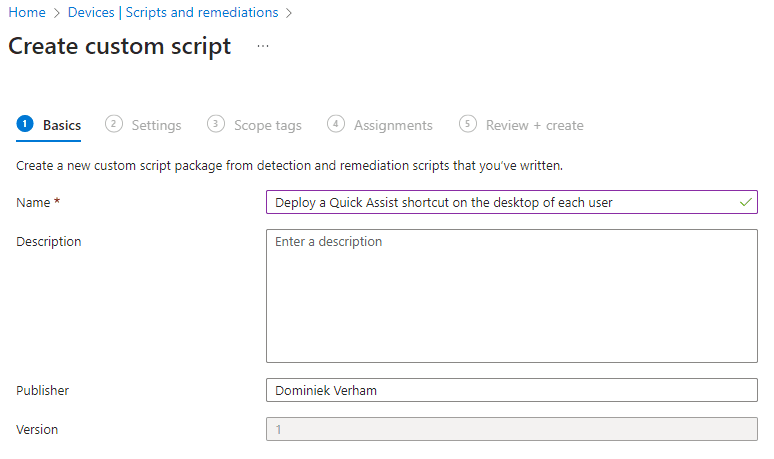Click the step 1 circle icon
The height and width of the screenshot is (459, 774).
pos(25,124)
